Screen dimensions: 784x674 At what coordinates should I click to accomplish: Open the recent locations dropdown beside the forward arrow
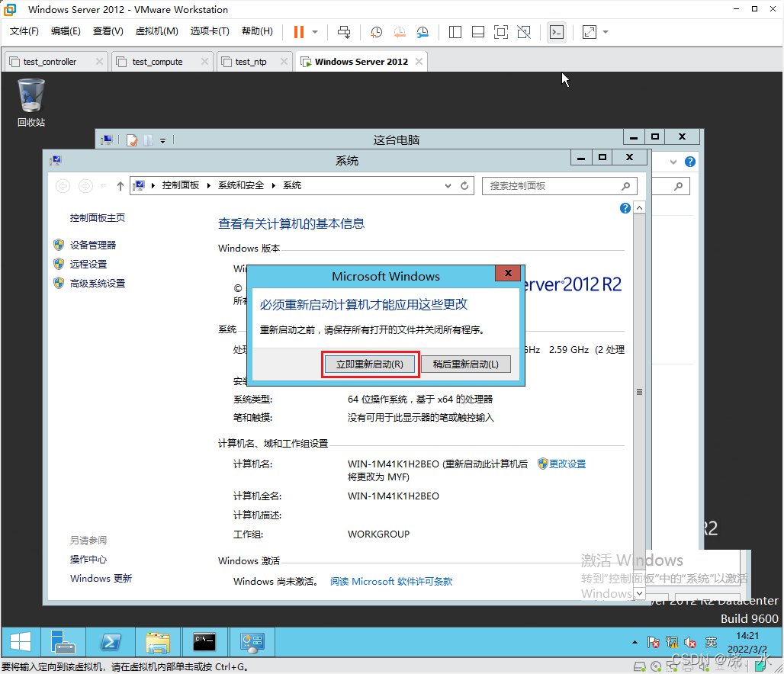(103, 186)
